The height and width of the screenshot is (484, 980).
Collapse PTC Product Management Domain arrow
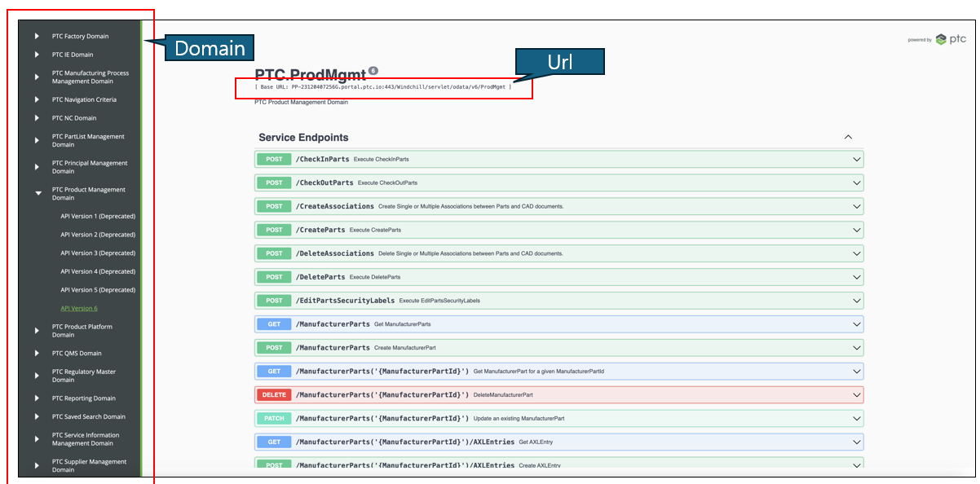pos(38,194)
